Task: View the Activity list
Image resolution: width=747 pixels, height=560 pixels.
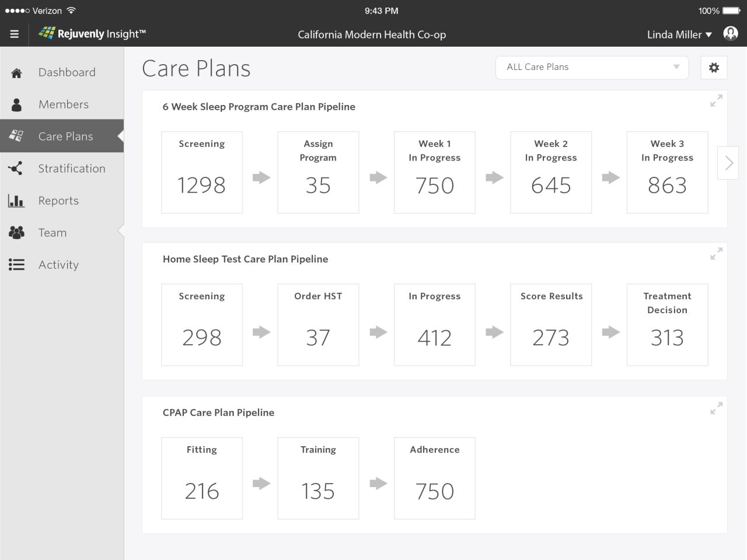Action: tap(58, 265)
